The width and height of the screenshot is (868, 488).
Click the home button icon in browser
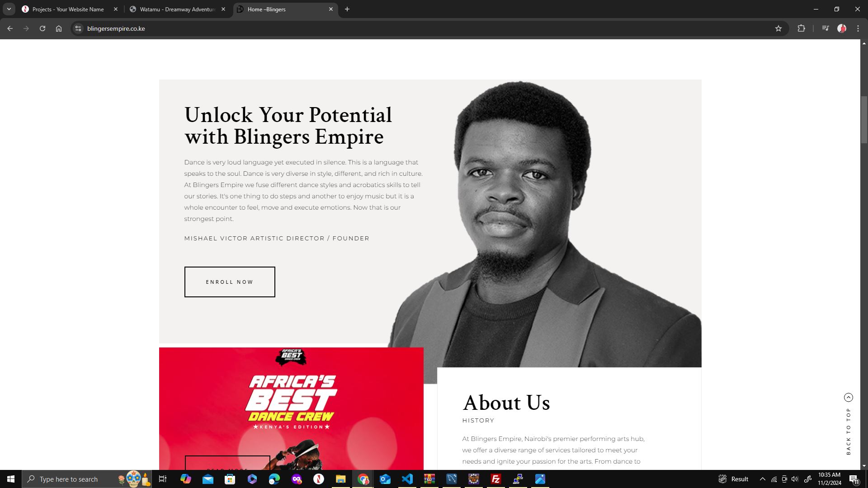[58, 28]
